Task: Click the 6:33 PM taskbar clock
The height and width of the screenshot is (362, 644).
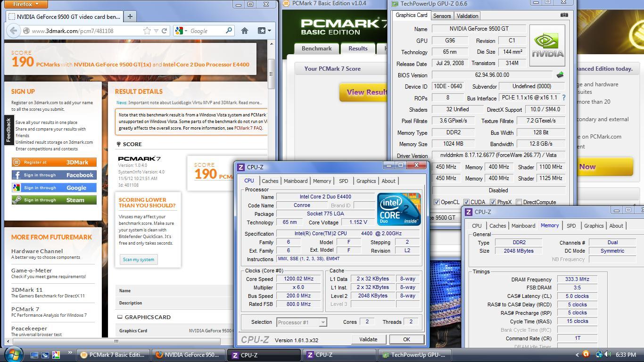Action: pyautogui.click(x=625, y=355)
